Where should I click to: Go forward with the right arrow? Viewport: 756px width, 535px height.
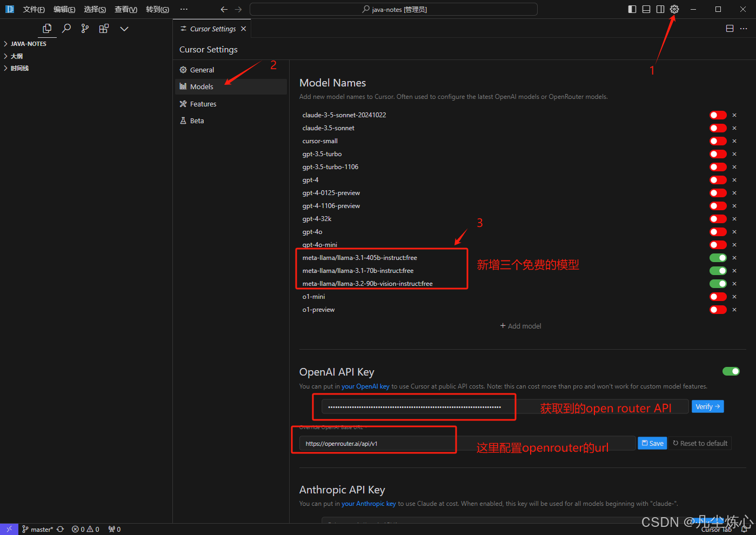pos(238,9)
